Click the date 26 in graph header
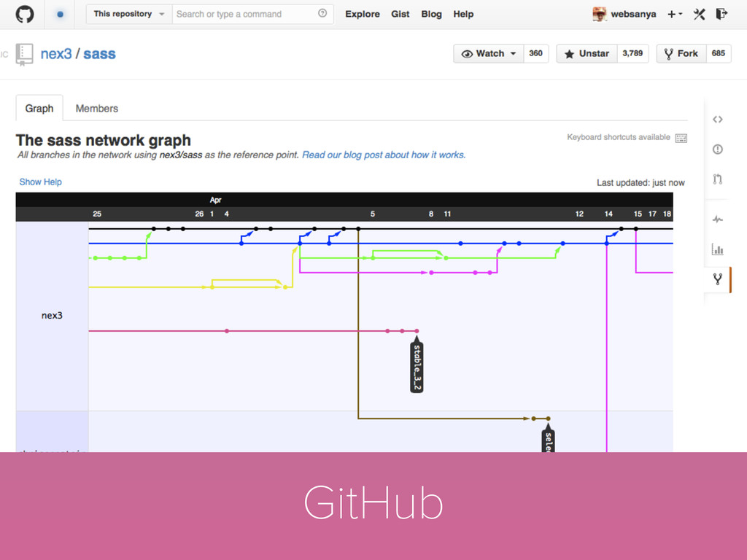The image size is (747, 560). click(x=199, y=214)
